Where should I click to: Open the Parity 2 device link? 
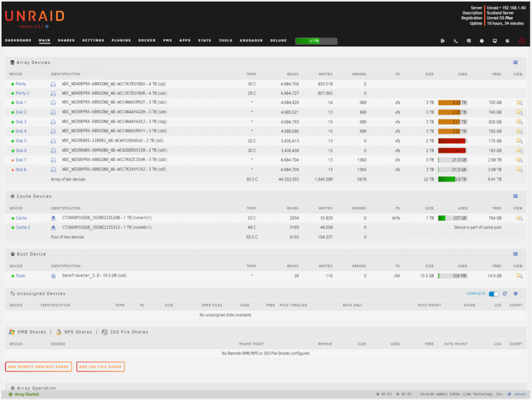pos(22,93)
